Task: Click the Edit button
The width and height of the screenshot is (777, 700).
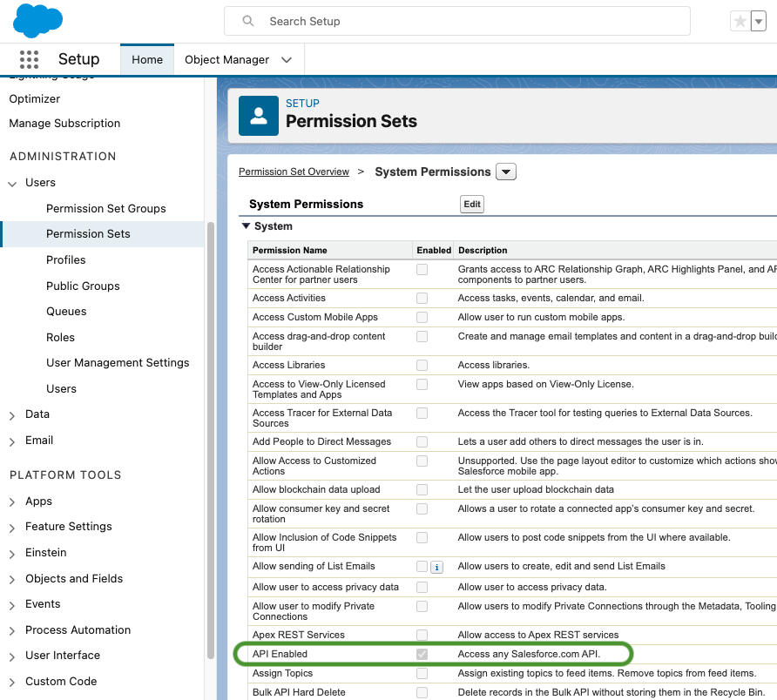Action: pyautogui.click(x=472, y=204)
